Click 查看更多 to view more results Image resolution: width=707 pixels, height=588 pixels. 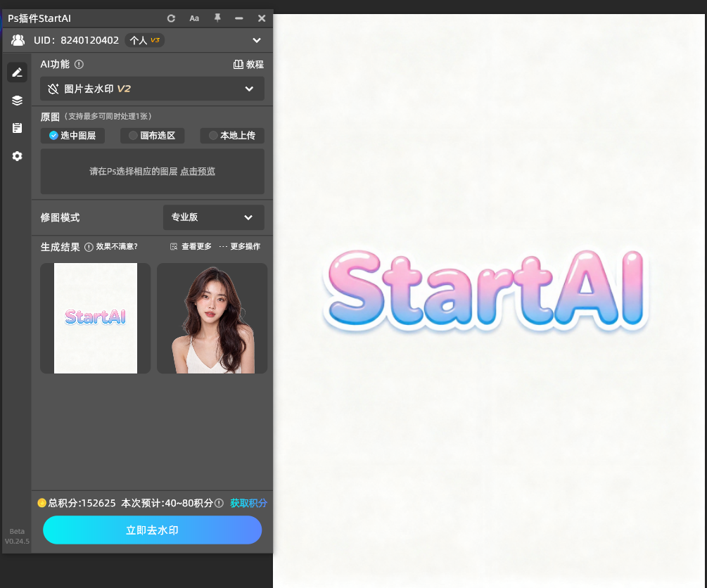[191, 247]
